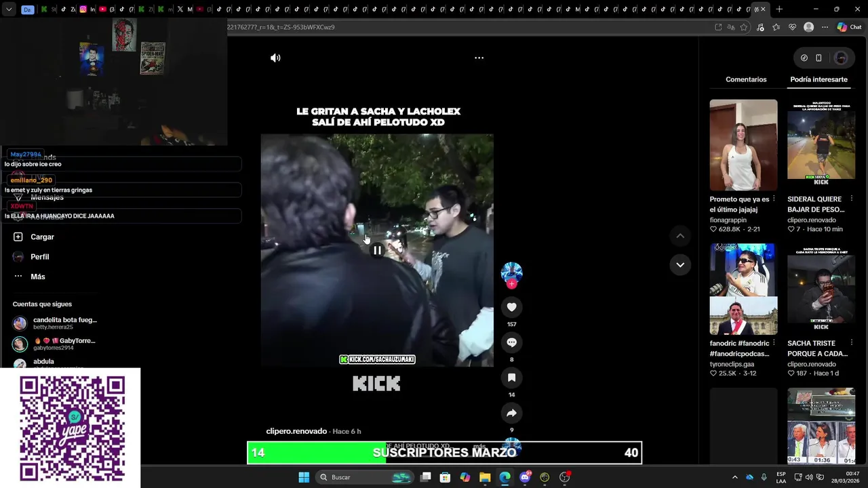The image size is (868, 488).
Task: Click the browser address bar URL
Action: tap(281, 27)
